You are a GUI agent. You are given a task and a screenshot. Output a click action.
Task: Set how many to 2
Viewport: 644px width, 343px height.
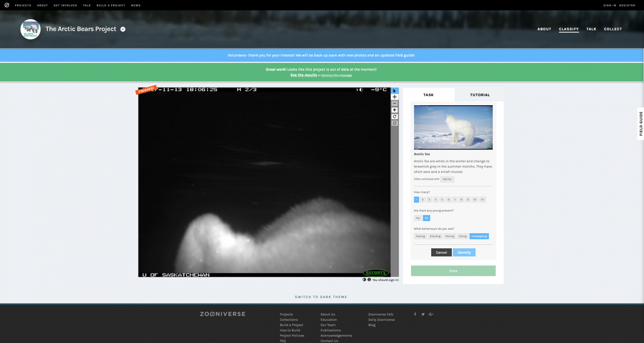click(x=423, y=199)
